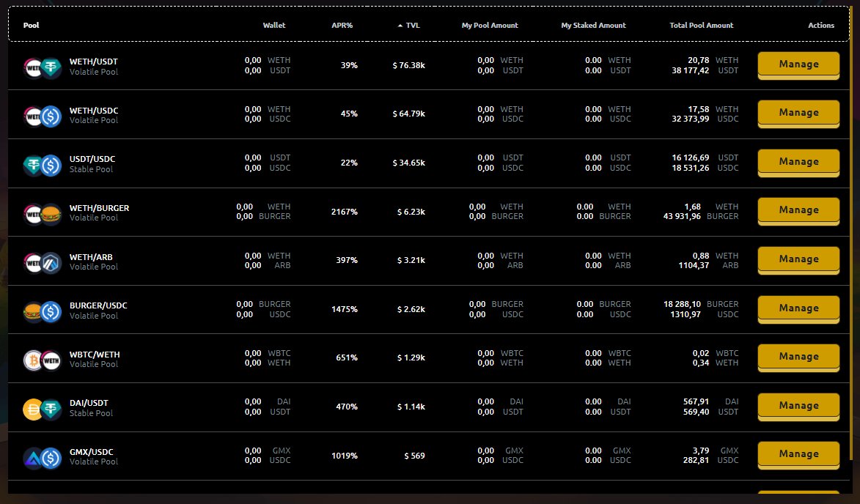Manage the BURGER/USDC pool
This screenshot has width=860, height=504.
[x=798, y=309]
